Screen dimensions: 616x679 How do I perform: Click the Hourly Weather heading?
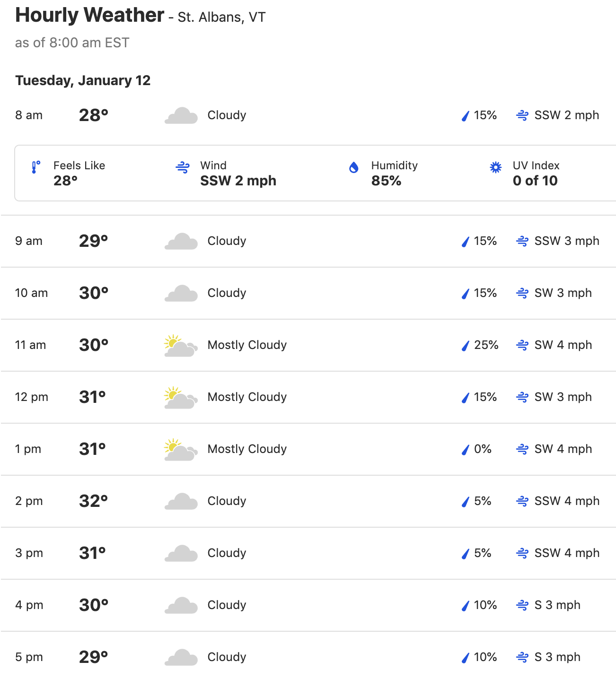pos(90,15)
